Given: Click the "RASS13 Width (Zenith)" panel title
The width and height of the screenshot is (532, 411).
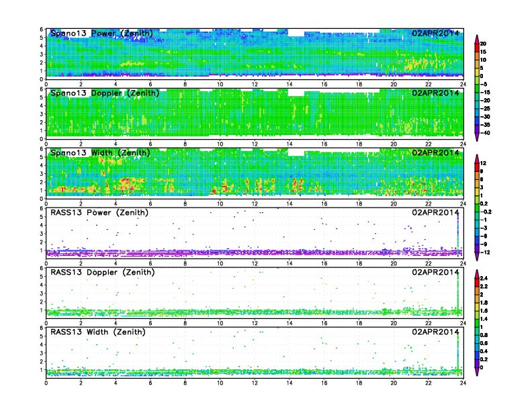Looking at the screenshot, I should tap(97, 332).
